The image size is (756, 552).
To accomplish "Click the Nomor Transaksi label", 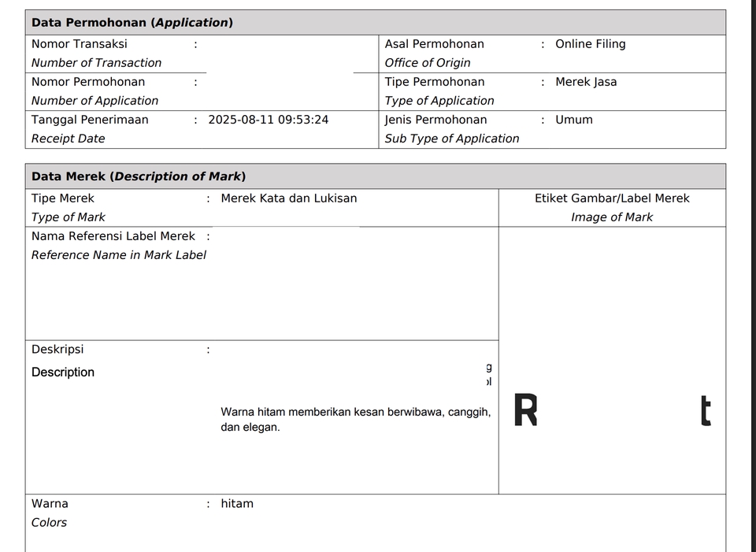I will coord(80,44).
